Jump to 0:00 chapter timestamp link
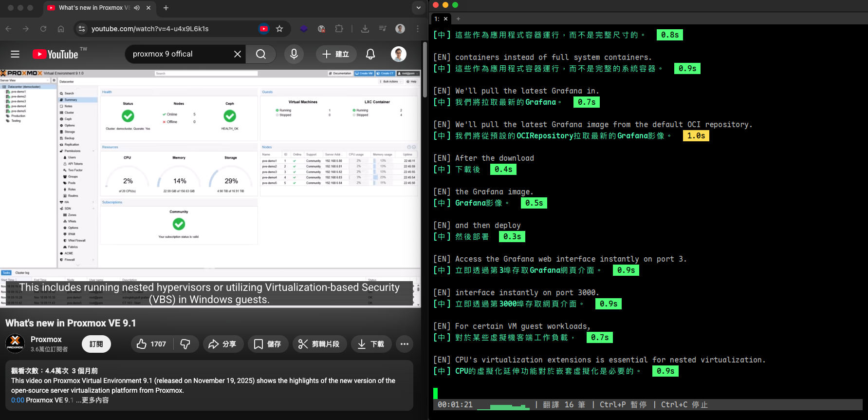The image size is (868, 420). point(18,400)
